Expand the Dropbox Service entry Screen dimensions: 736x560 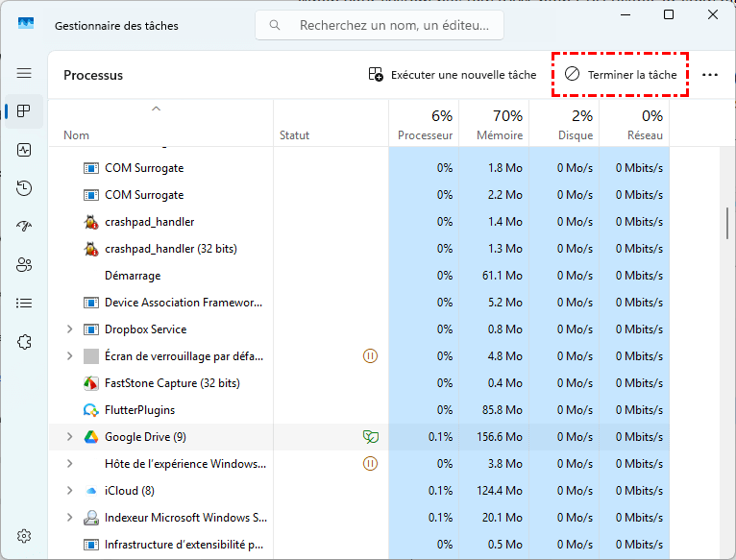tap(69, 329)
